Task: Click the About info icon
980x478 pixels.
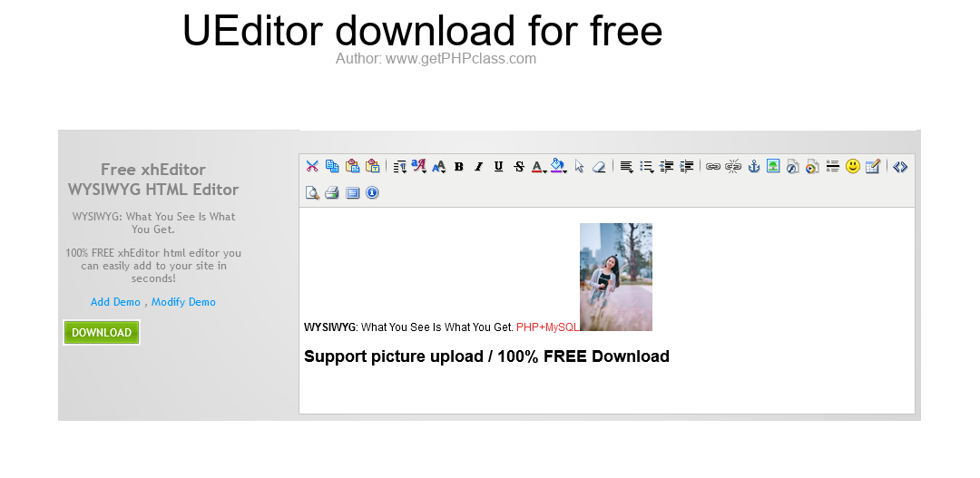Action: click(x=373, y=192)
